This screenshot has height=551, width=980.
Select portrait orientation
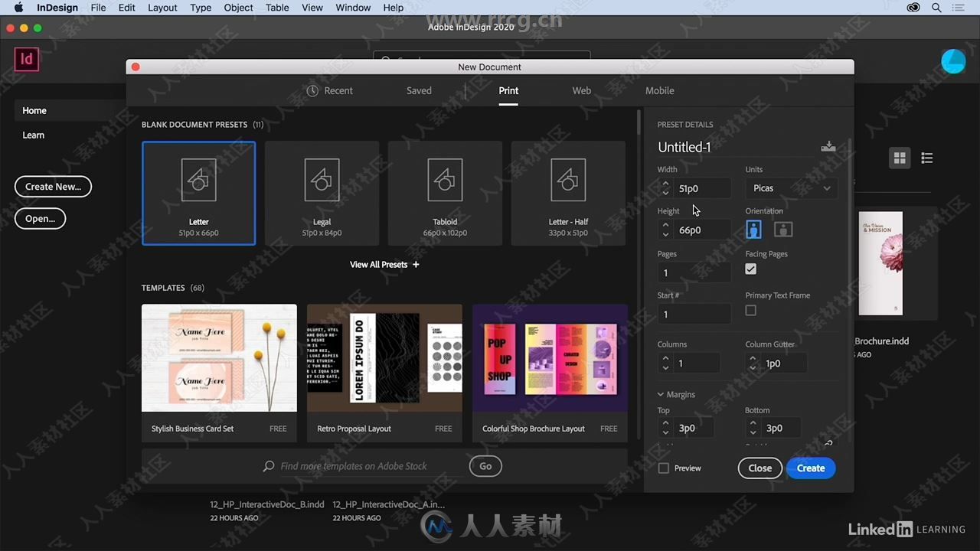(x=754, y=230)
